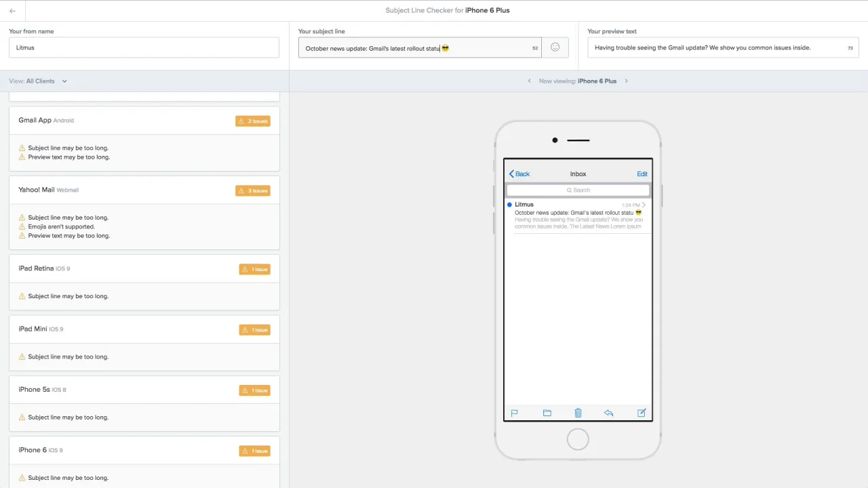The width and height of the screenshot is (868, 488).
Task: Click the gray preview text in the phone email row
Action: [578, 223]
